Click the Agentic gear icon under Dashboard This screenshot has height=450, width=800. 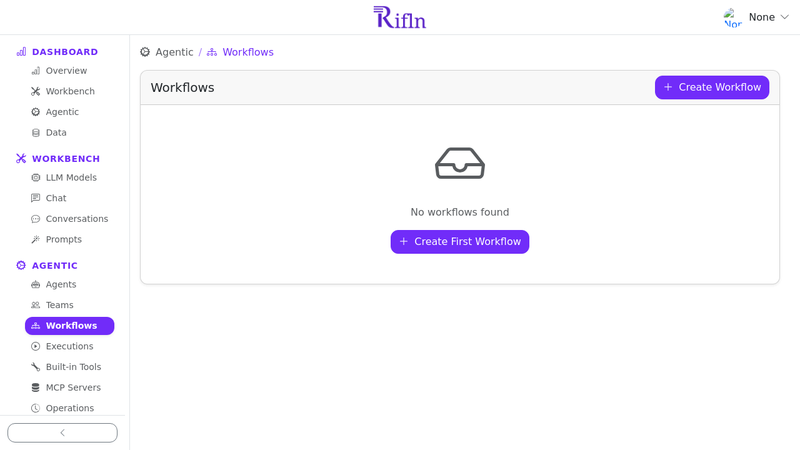(x=35, y=112)
